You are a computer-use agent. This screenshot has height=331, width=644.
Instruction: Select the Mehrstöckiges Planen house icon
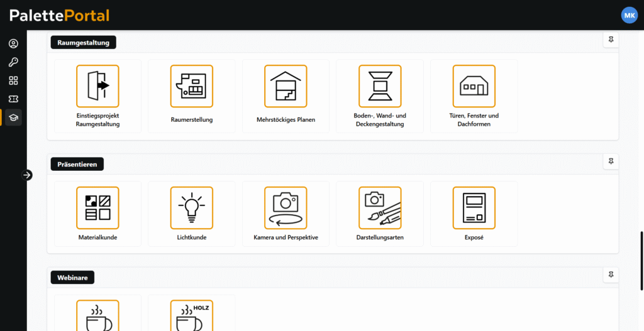286,86
